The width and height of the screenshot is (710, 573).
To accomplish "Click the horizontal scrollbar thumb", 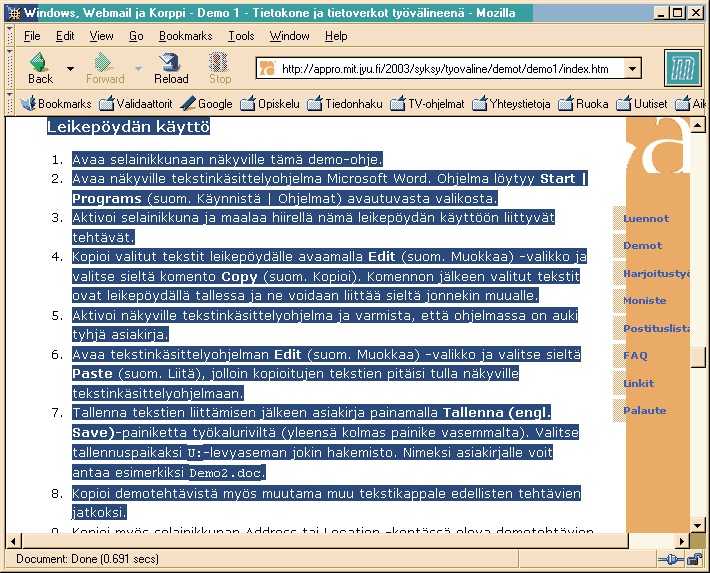I will 325,541.
